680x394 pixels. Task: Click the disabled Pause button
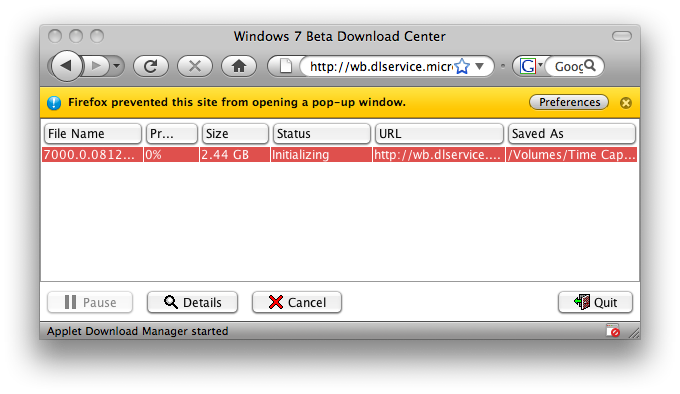click(x=90, y=302)
